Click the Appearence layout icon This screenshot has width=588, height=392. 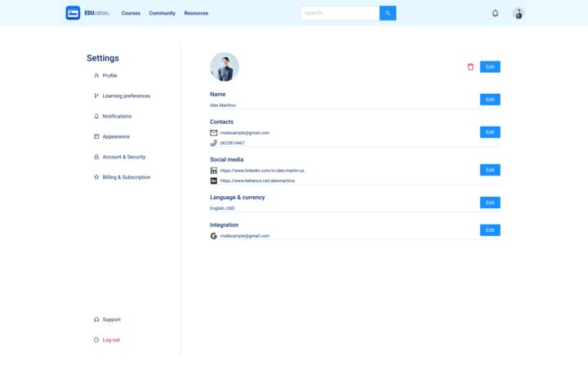(x=96, y=136)
